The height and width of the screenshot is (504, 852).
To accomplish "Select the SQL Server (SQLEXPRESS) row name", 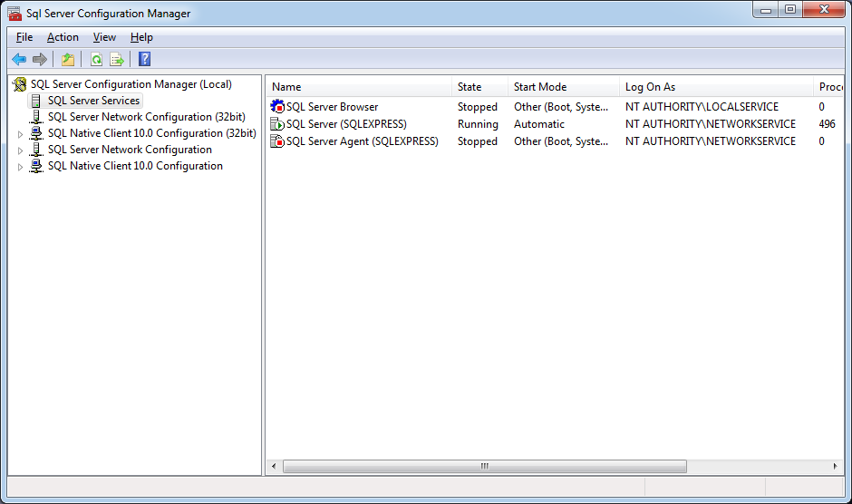I will tap(346, 124).
